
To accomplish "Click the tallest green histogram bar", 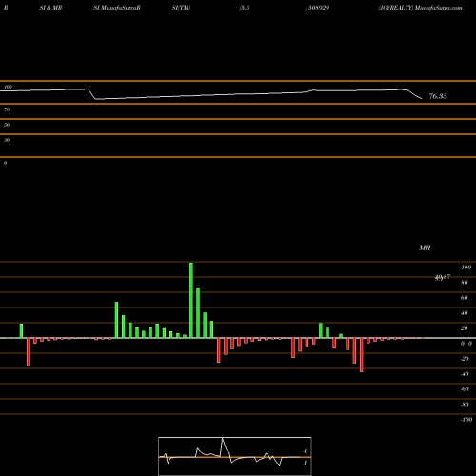I will pos(191,300).
